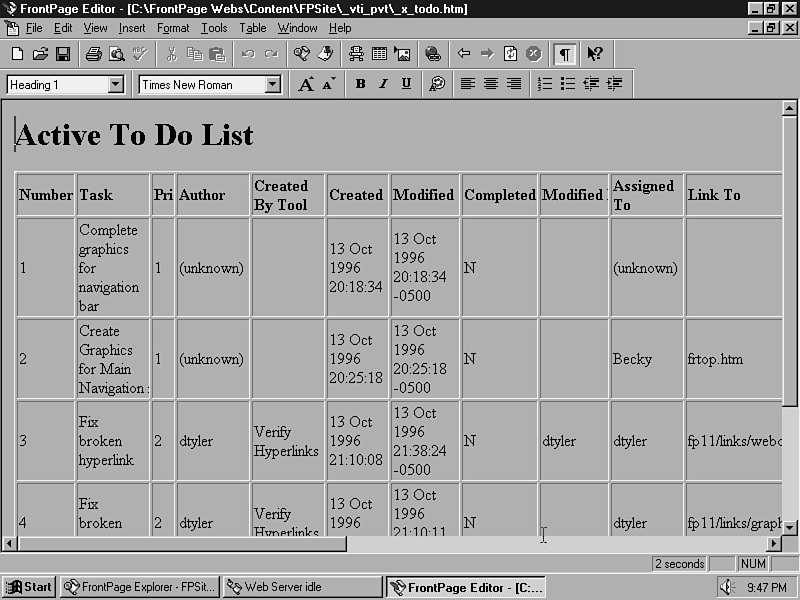Click the Start button
This screenshot has width=800, height=600.
pyautogui.click(x=28, y=587)
